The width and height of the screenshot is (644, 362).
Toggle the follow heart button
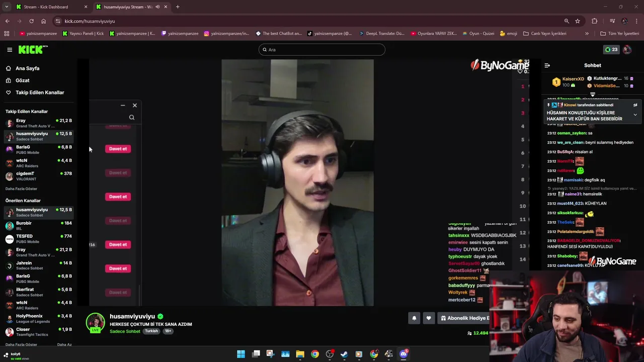(x=429, y=318)
